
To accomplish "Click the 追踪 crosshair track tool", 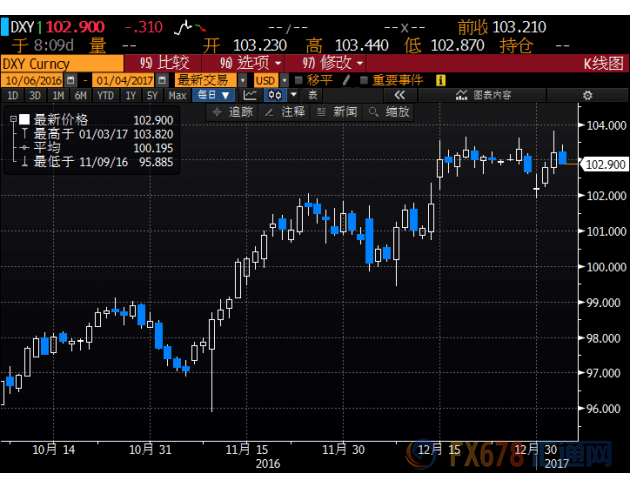I will pyautogui.click(x=234, y=112).
